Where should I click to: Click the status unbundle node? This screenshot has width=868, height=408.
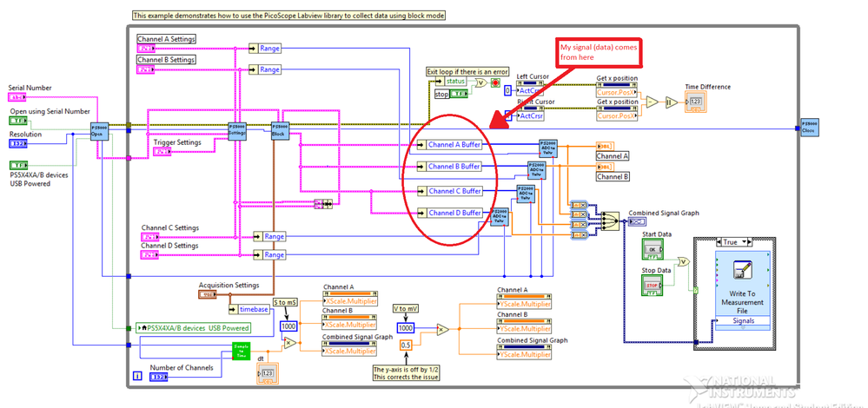(x=452, y=82)
